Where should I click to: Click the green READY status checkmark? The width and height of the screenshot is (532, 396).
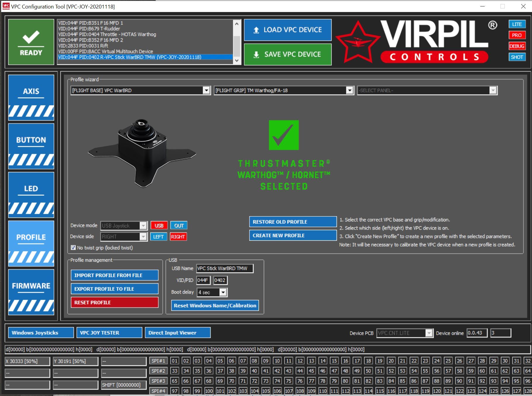(x=31, y=42)
